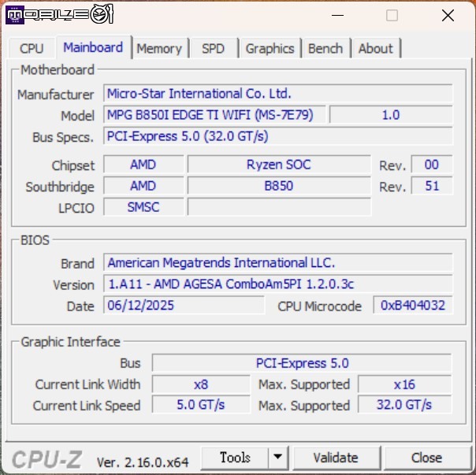476x475 pixels.
Task: Click the BIOS group heading
Action: (35, 240)
